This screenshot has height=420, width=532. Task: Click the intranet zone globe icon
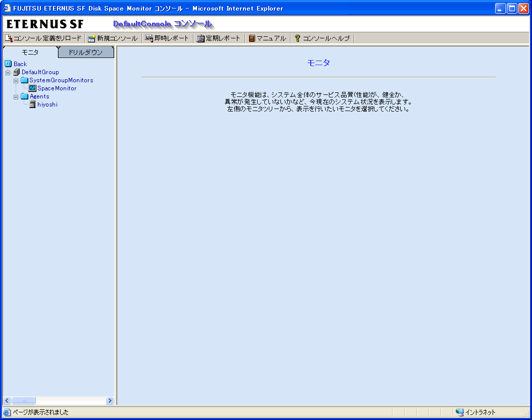(x=460, y=412)
